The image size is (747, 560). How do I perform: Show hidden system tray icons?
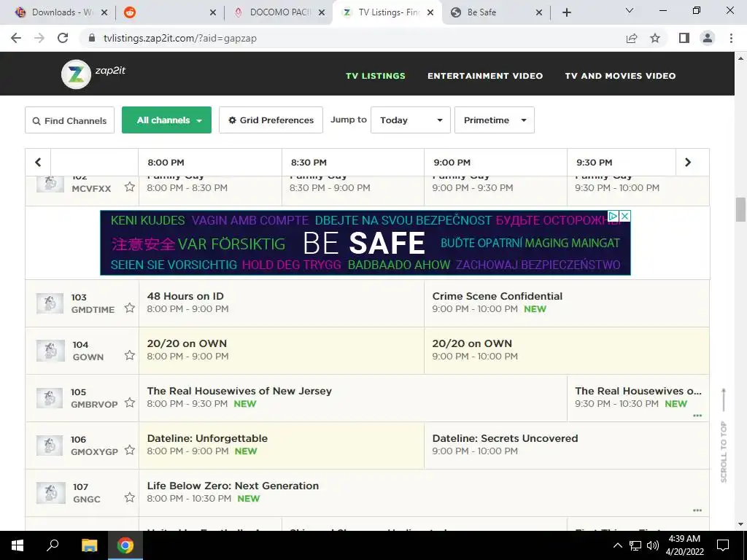coord(617,545)
